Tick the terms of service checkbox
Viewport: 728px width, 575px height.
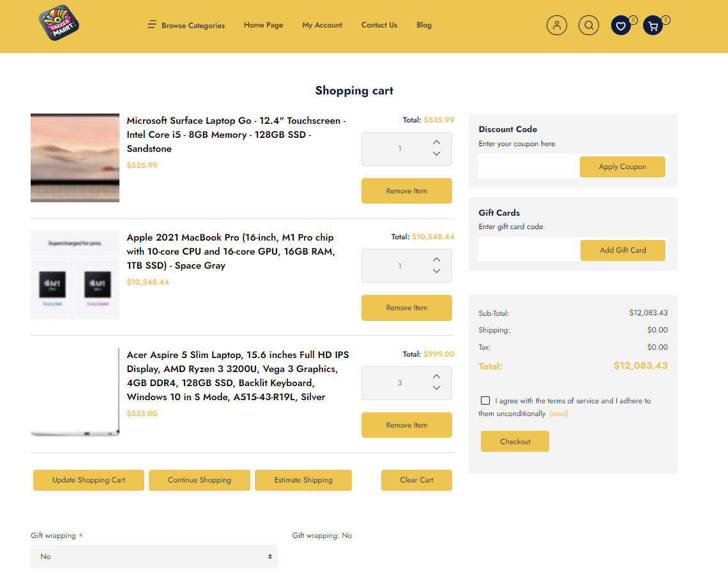(485, 401)
